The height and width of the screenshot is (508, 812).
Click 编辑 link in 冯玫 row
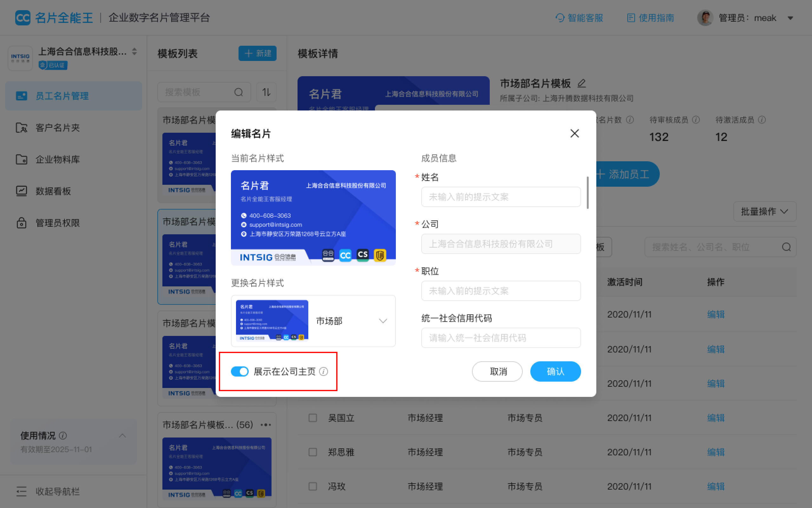point(716,486)
